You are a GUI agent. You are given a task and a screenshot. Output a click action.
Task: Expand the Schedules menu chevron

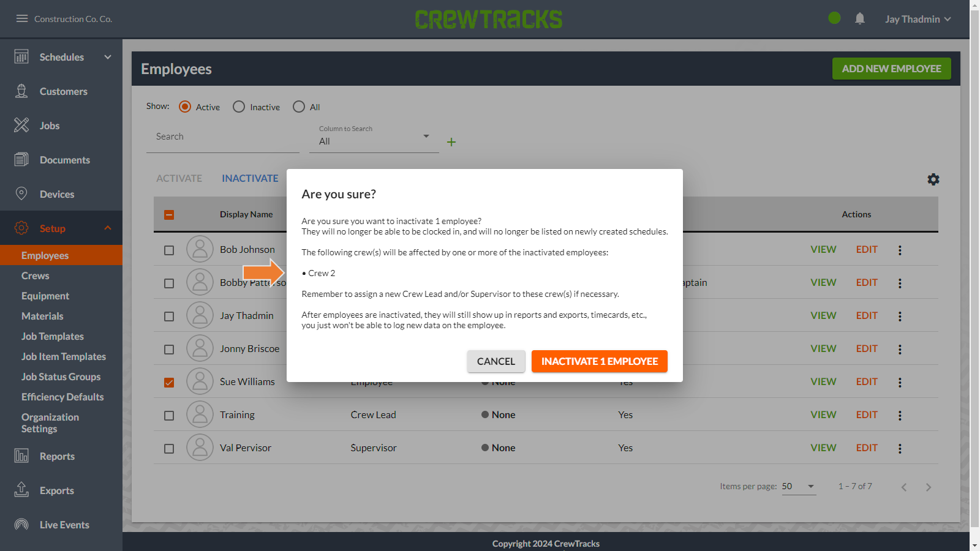point(108,57)
